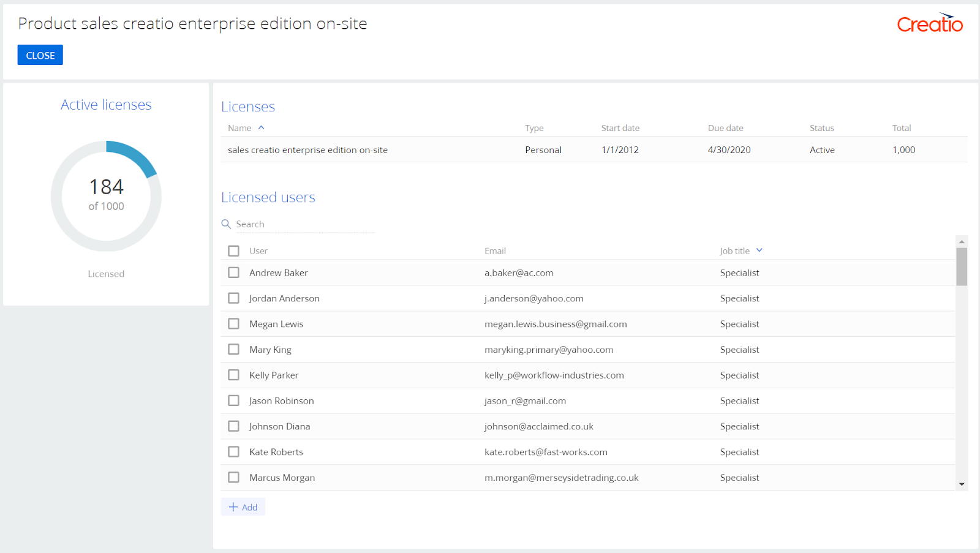Open user Mary King
The height and width of the screenshot is (553, 980).
click(270, 350)
